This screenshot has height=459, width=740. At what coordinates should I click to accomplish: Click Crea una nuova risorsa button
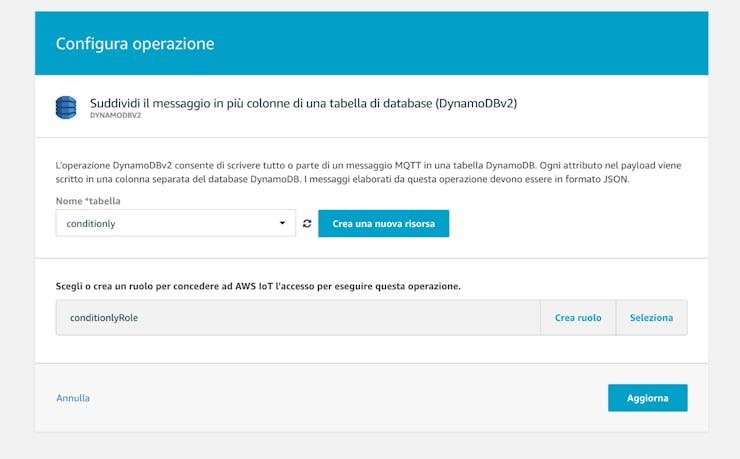[x=384, y=224]
